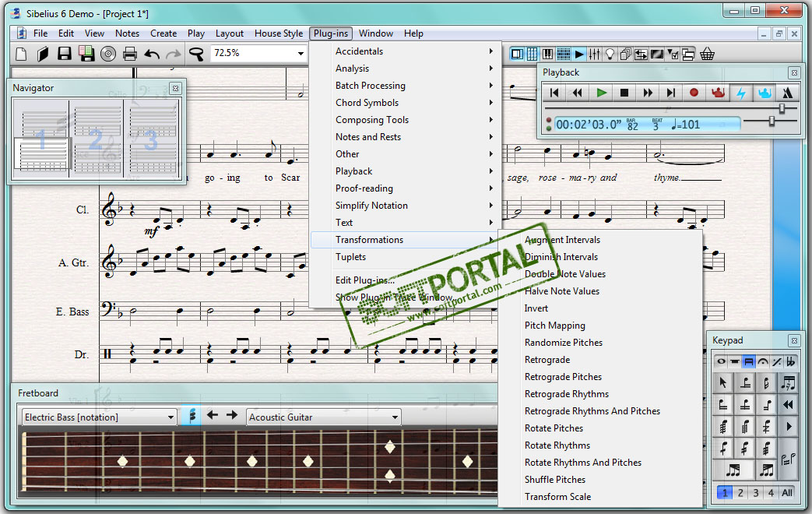Toggle the piano Keyboard window button
This screenshot has width=812, height=514.
coord(547,54)
